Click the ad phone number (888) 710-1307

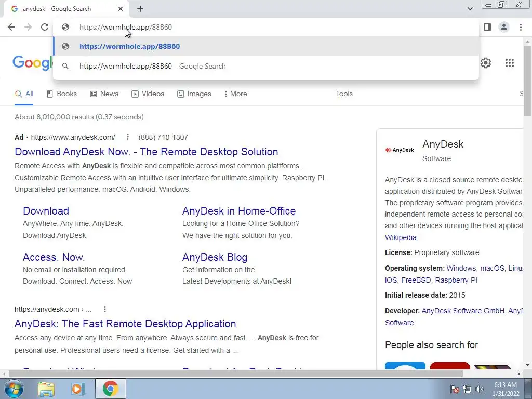click(163, 137)
